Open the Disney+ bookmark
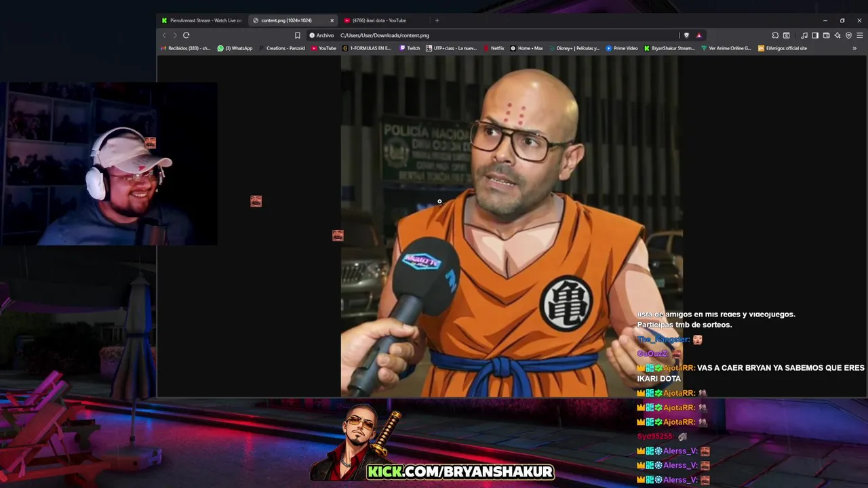The height and width of the screenshot is (488, 868). 574,48
